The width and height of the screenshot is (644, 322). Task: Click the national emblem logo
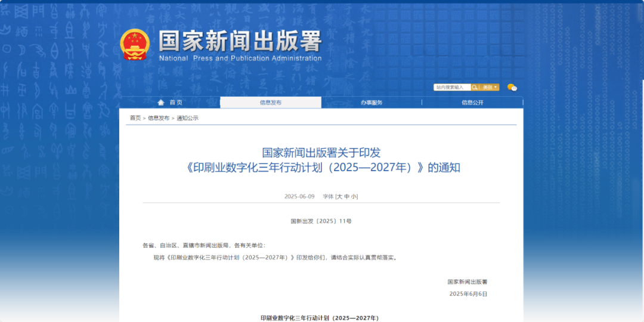[135, 45]
